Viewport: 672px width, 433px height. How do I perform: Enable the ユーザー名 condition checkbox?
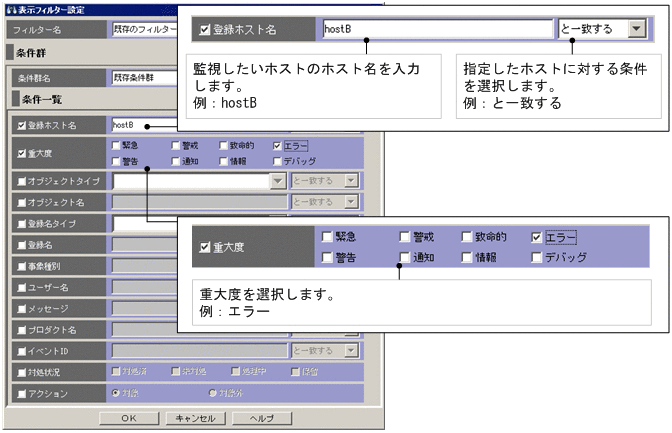21,287
